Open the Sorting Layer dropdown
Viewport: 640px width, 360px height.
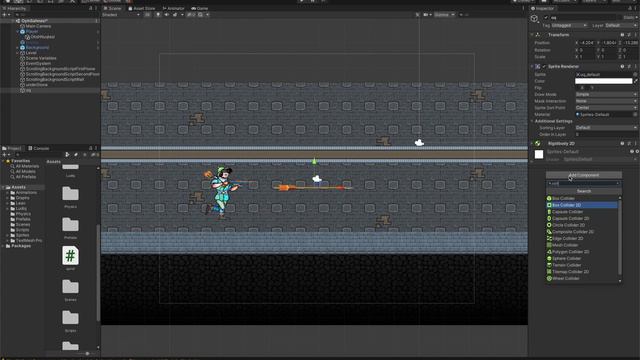click(606, 128)
